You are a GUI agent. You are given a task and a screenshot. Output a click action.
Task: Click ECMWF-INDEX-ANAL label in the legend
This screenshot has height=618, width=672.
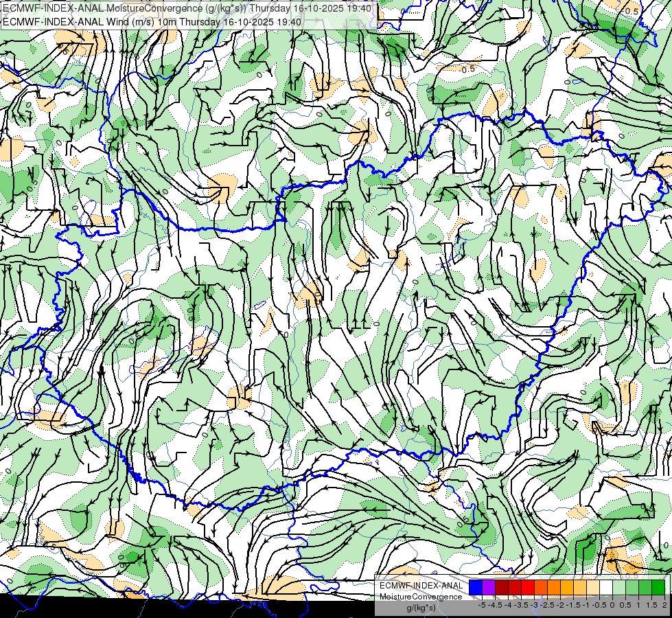pyautogui.click(x=421, y=586)
